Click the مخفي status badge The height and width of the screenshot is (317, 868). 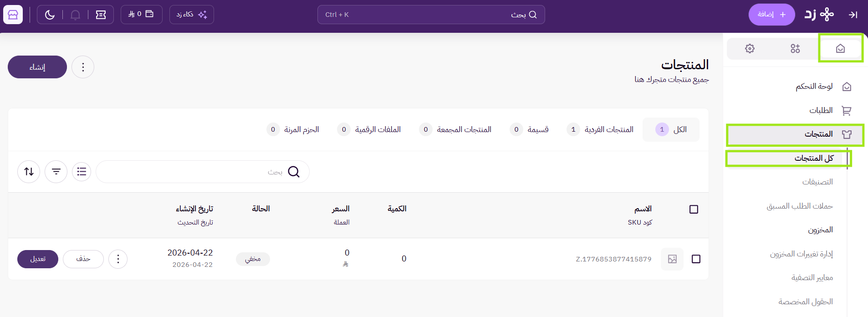pyautogui.click(x=253, y=259)
